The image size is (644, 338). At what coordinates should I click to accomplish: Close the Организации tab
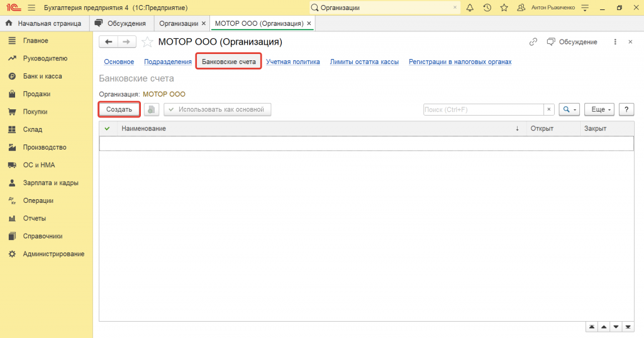click(203, 23)
